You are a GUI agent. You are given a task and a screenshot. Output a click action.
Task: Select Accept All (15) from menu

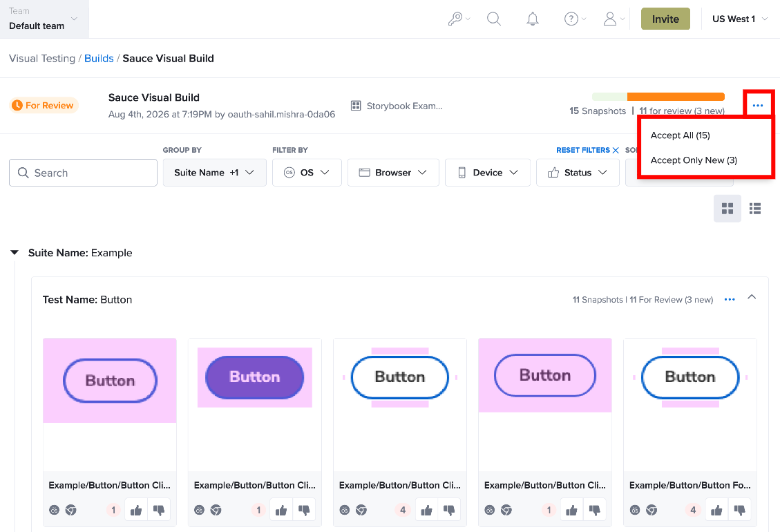[680, 135]
